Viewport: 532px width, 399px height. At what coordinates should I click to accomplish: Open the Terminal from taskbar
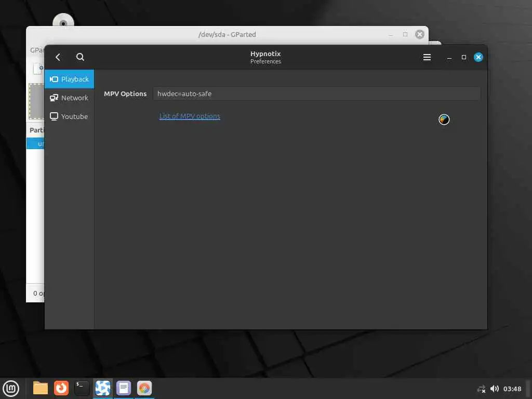pyautogui.click(x=82, y=388)
